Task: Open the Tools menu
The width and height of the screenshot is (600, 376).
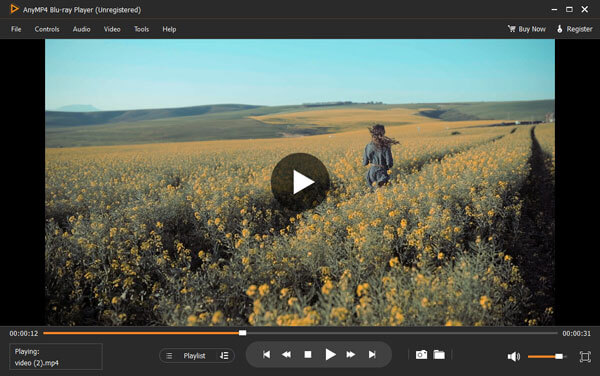Action: coord(141,29)
